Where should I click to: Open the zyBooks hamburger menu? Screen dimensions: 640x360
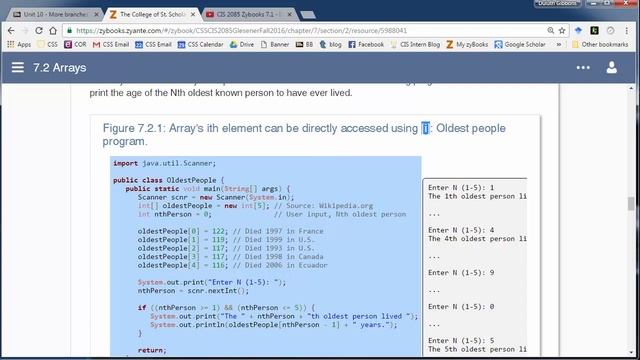18,67
